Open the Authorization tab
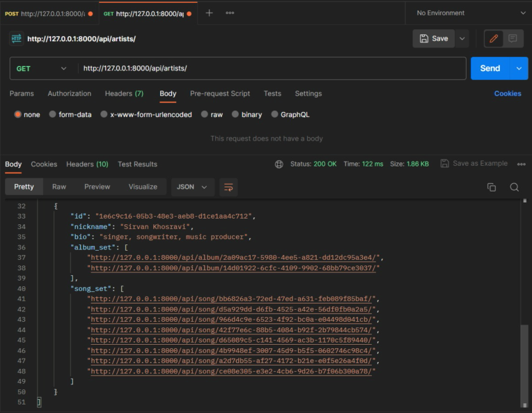This screenshot has width=532, height=413. pos(70,93)
